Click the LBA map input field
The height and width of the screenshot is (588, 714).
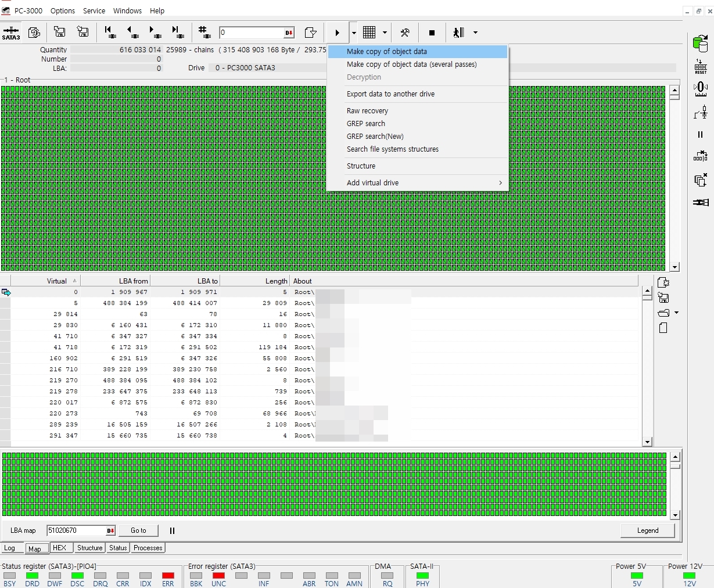76,530
